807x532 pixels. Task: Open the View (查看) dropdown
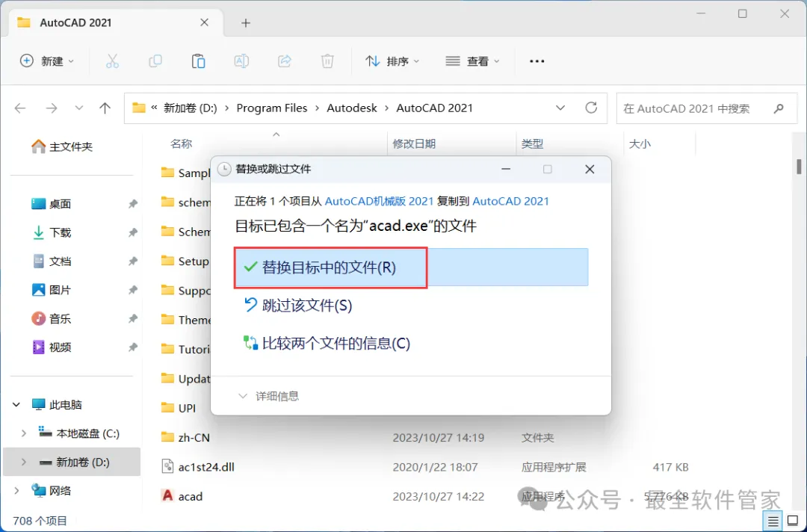point(472,61)
